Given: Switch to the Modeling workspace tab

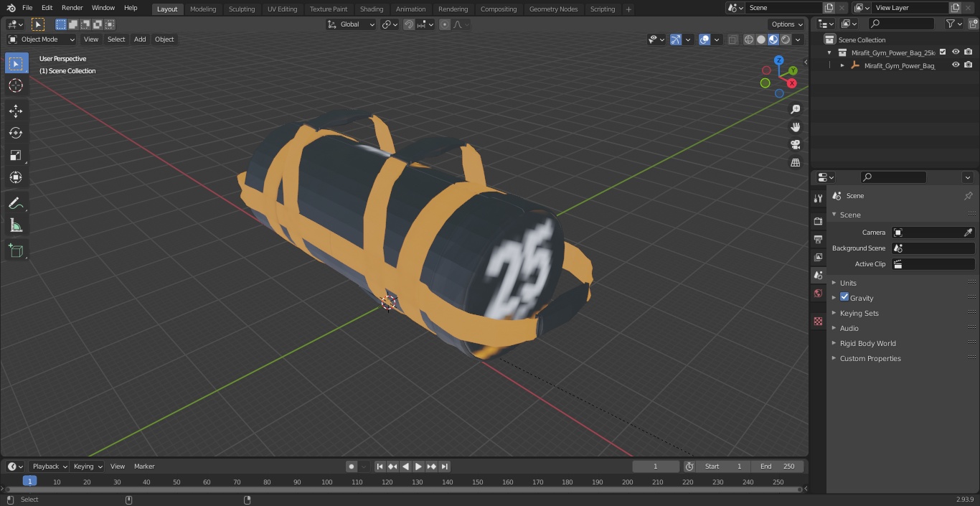Looking at the screenshot, I should [x=203, y=9].
